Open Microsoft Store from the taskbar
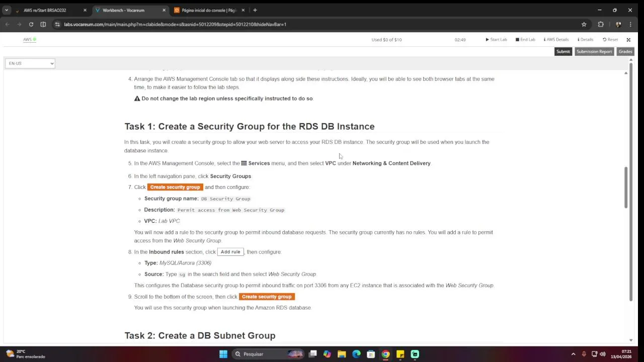Image resolution: width=644 pixels, height=362 pixels. click(x=371, y=354)
